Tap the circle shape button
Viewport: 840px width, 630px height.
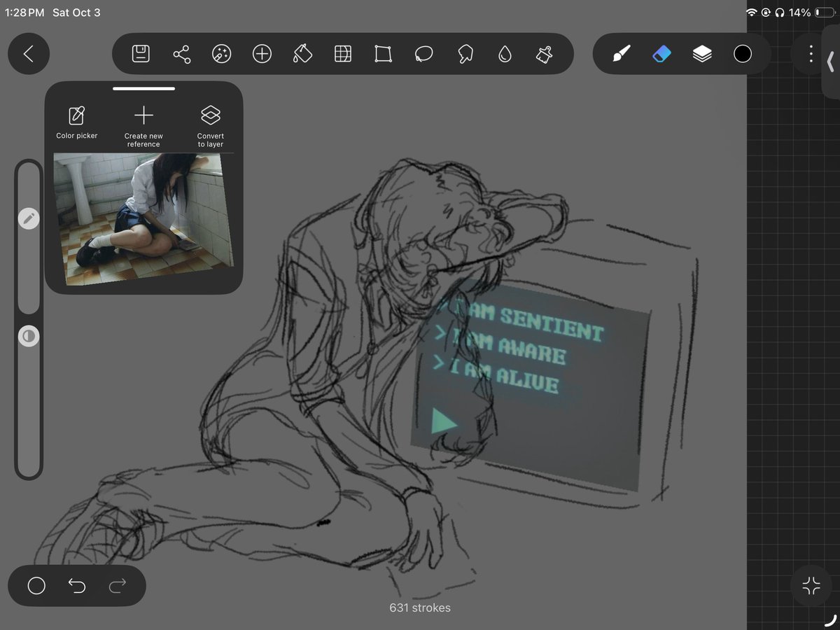tap(36, 586)
